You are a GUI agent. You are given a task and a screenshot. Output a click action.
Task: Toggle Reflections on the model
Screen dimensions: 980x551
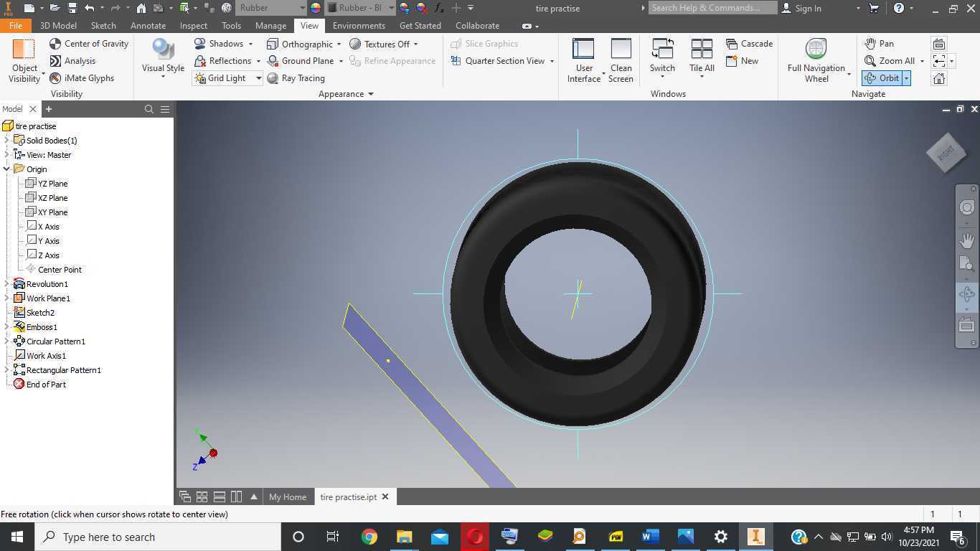[223, 61]
